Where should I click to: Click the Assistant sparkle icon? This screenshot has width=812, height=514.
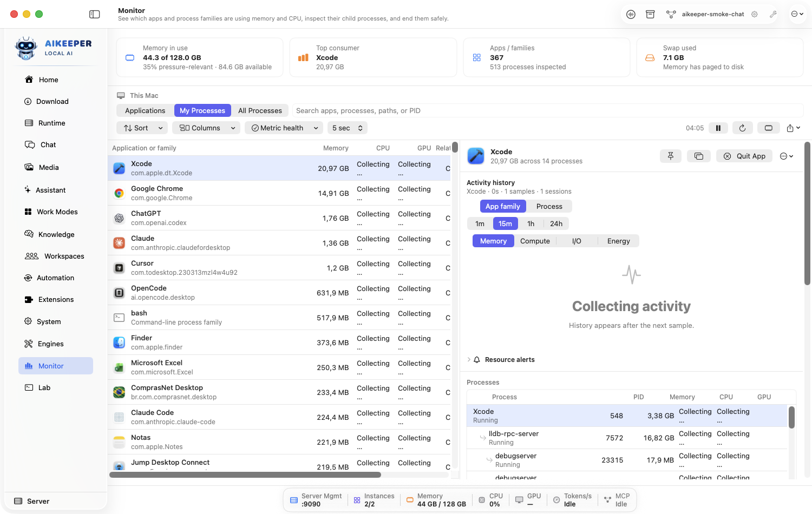pyautogui.click(x=28, y=190)
